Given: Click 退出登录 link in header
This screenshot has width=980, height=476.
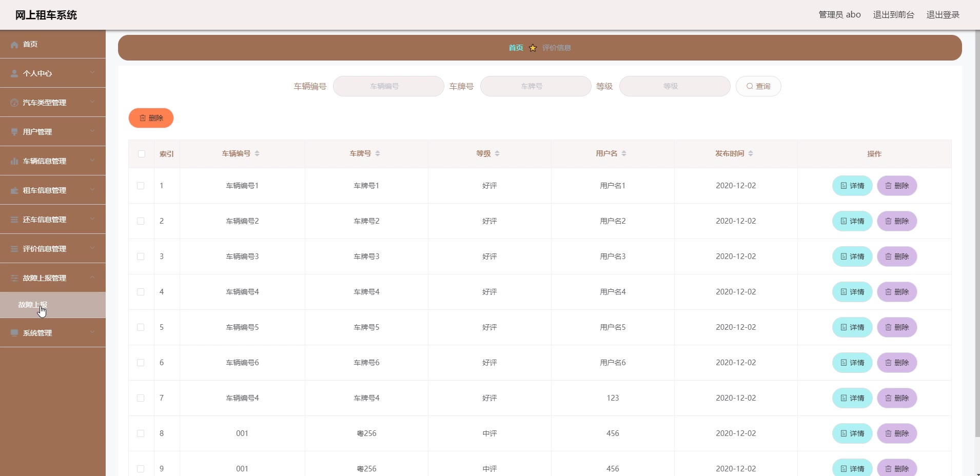Looking at the screenshot, I should click(943, 15).
